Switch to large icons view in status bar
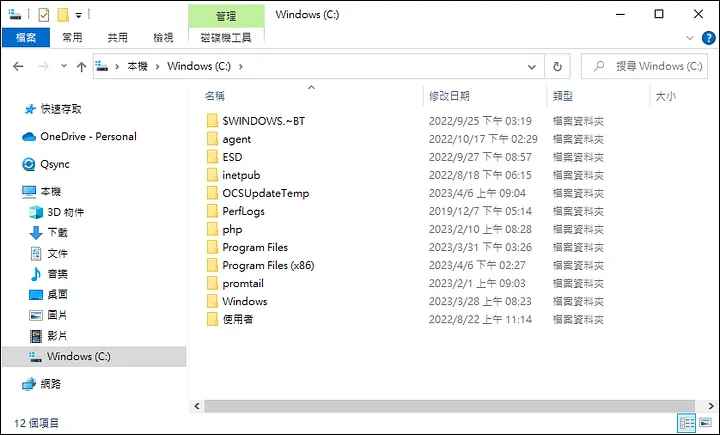This screenshot has width=720, height=435. [706, 423]
